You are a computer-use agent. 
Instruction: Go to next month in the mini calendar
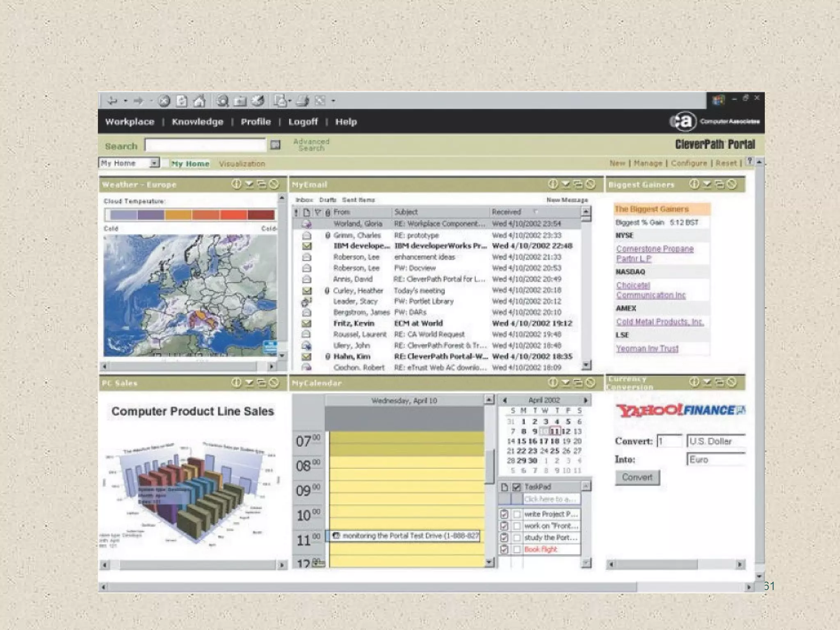tap(586, 400)
